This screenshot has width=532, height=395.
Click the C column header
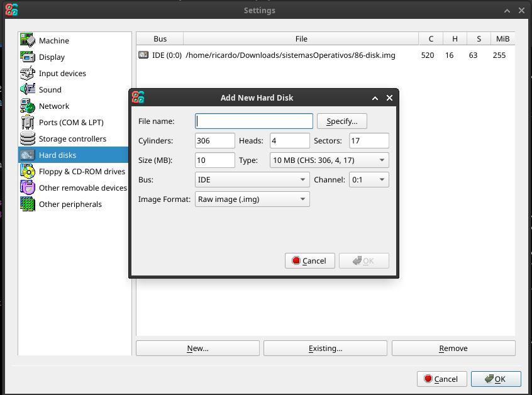click(x=431, y=39)
